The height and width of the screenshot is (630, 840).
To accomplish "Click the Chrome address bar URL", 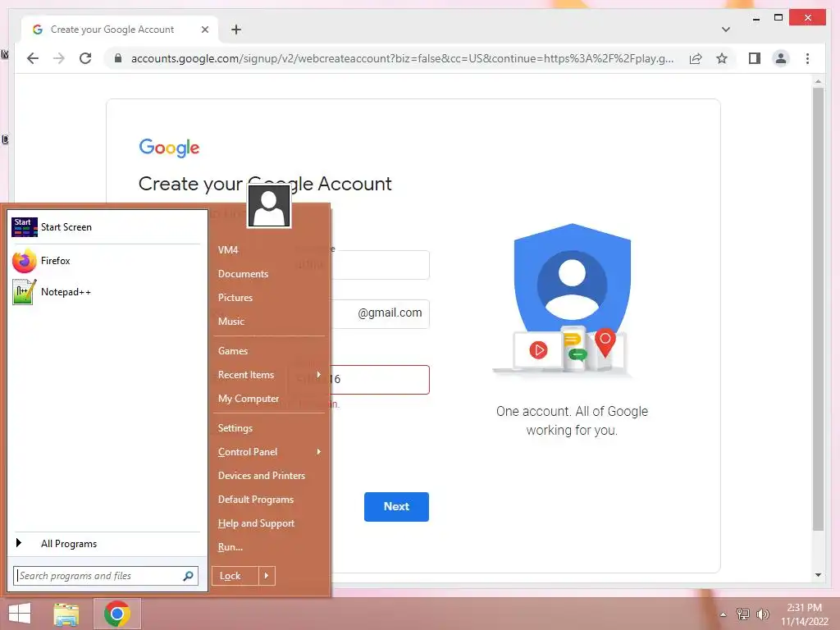I will (x=402, y=58).
